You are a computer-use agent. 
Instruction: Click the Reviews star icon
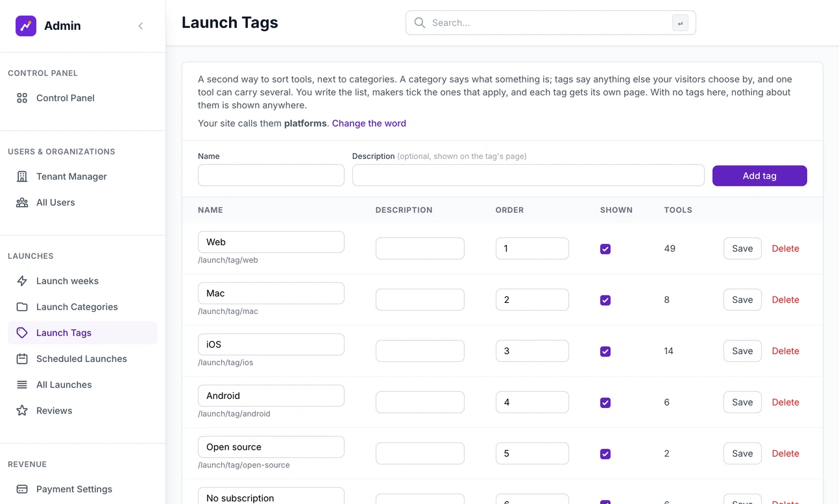point(22,411)
